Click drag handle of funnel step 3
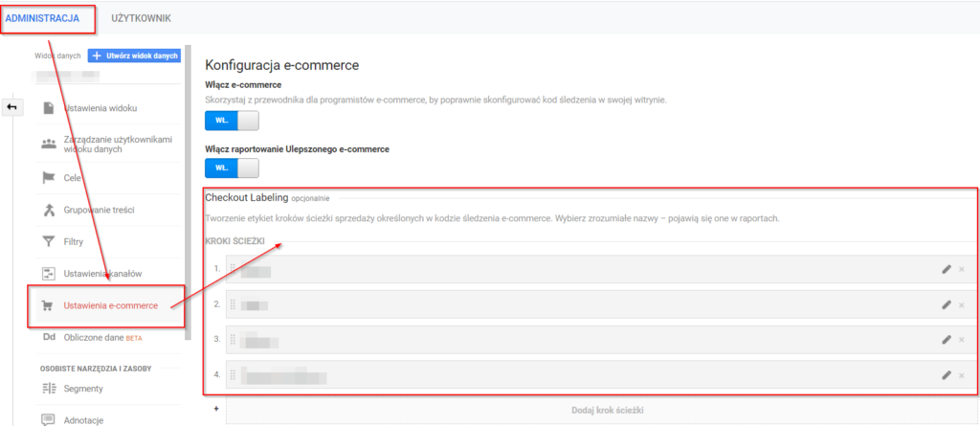Screen dimensions: 980x426 [233, 339]
